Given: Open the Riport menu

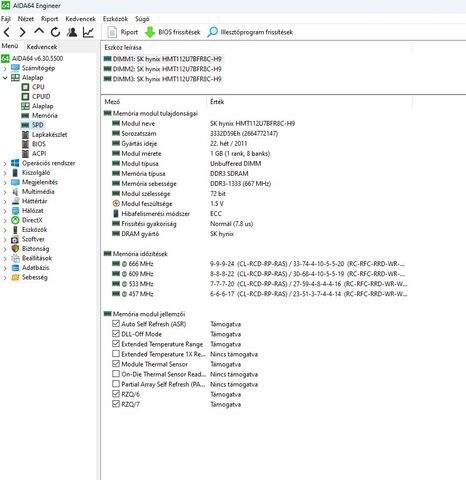Looking at the screenshot, I should [x=50, y=19].
